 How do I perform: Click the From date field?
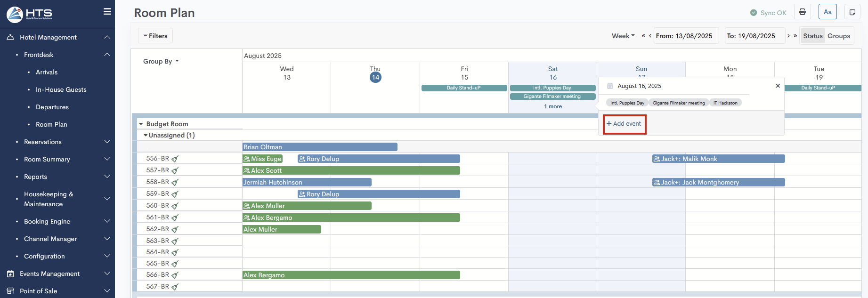click(x=686, y=36)
